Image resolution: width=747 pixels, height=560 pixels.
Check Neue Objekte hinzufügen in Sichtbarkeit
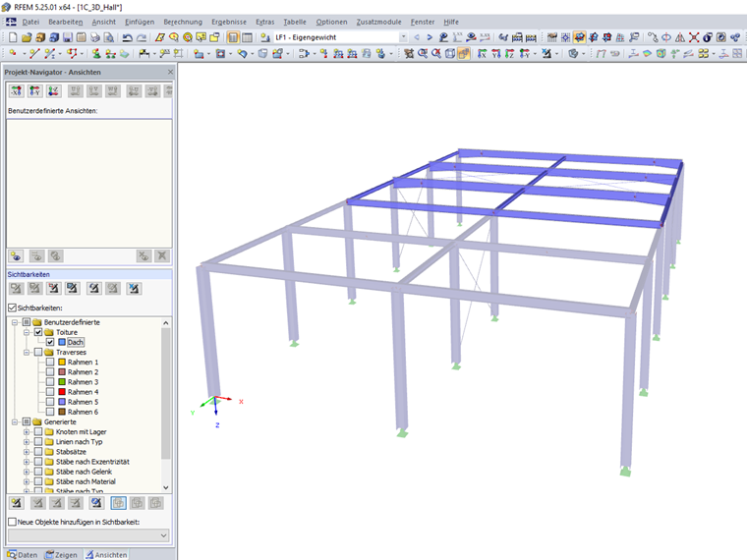point(13,522)
